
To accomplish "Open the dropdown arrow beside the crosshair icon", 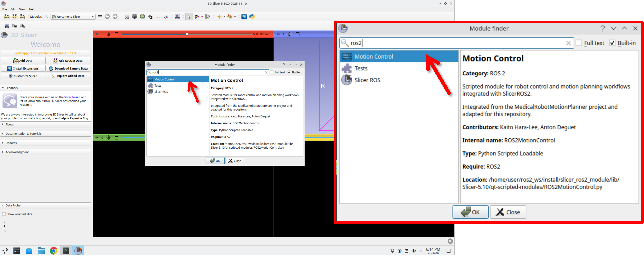I will (x=224, y=17).
